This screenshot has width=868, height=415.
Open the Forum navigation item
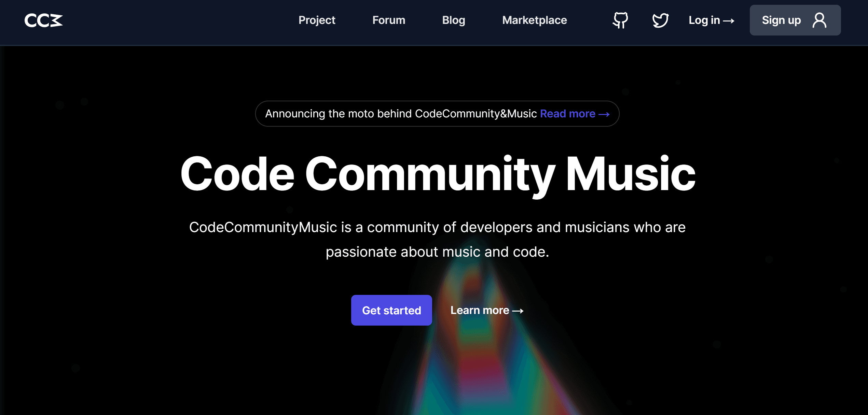[388, 20]
